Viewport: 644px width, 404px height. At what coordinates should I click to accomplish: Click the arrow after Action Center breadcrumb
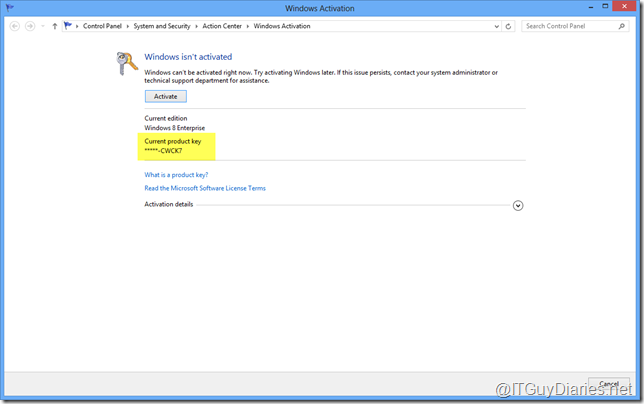point(248,26)
